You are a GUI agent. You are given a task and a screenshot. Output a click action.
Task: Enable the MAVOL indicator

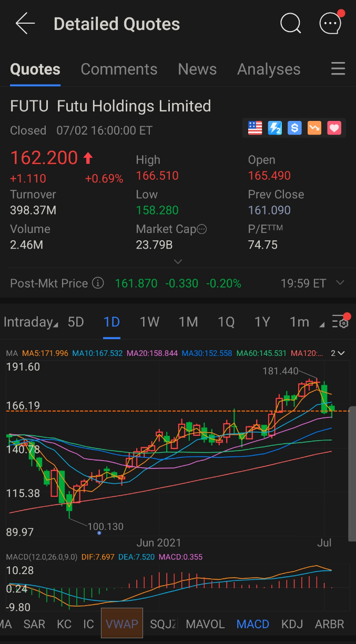205,624
